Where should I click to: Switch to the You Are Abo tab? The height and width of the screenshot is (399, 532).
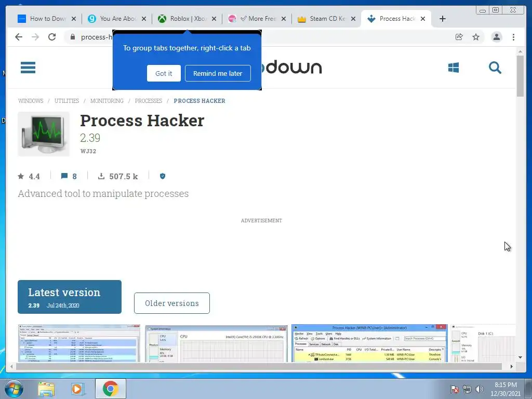[x=117, y=19]
